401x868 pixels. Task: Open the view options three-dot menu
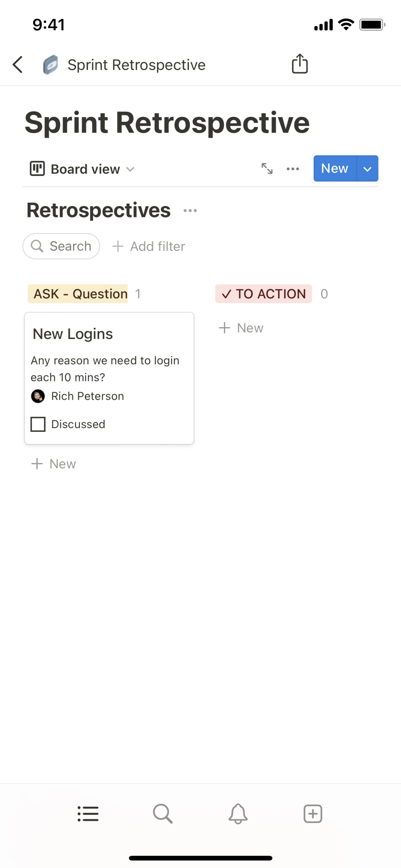pyautogui.click(x=293, y=169)
